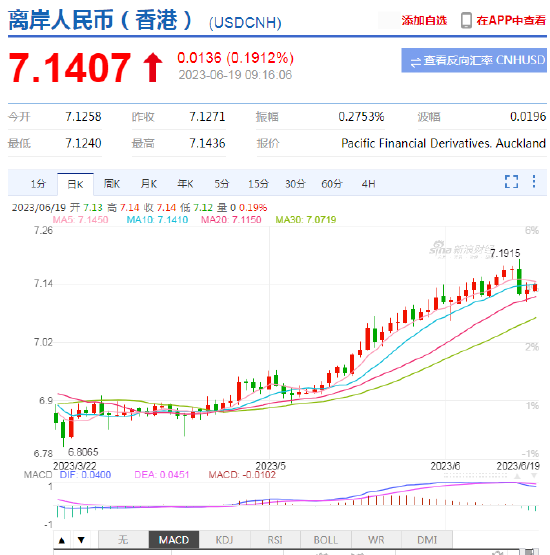Click the MA30: 7.0719 legend label

pos(306,220)
